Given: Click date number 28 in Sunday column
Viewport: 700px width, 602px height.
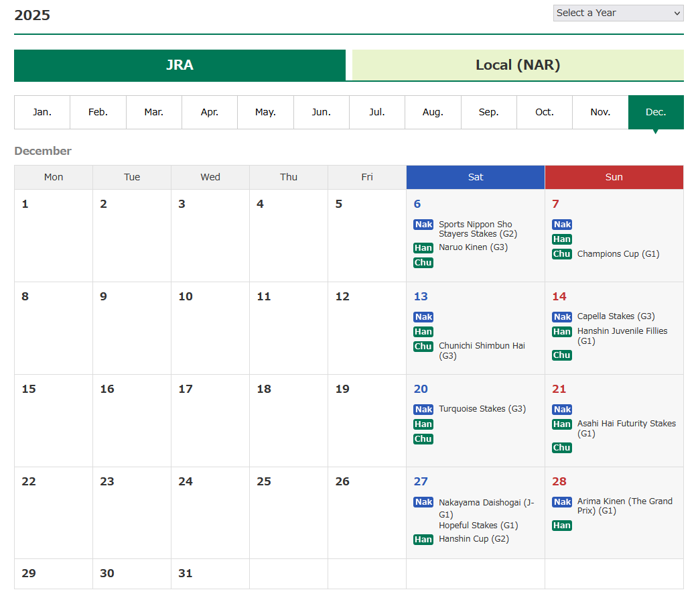Looking at the screenshot, I should tap(559, 481).
